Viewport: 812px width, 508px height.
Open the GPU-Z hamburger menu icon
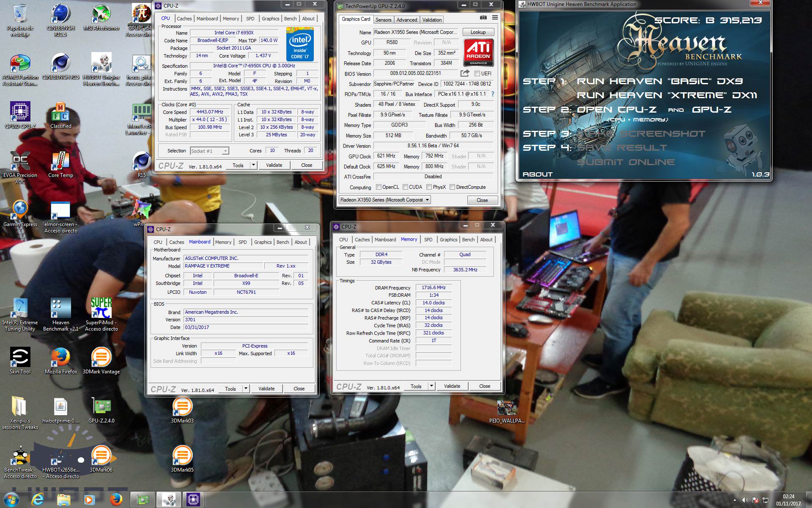[x=495, y=17]
